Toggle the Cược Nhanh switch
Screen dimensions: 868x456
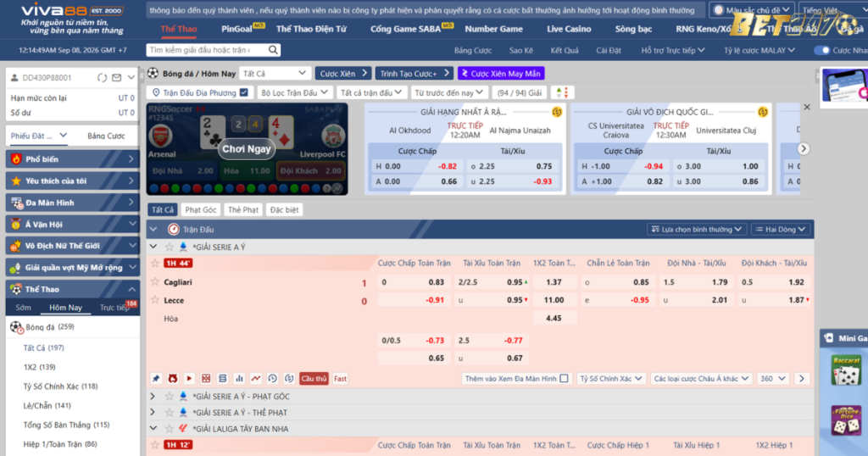pos(821,50)
